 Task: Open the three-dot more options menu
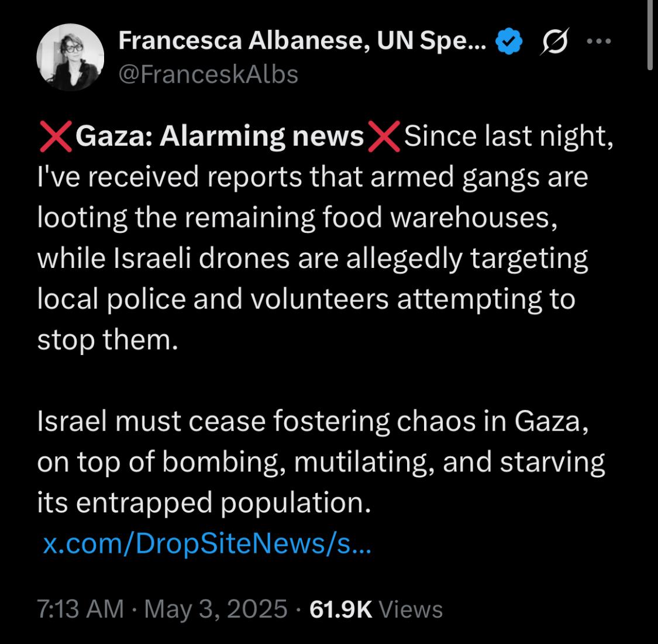599,41
